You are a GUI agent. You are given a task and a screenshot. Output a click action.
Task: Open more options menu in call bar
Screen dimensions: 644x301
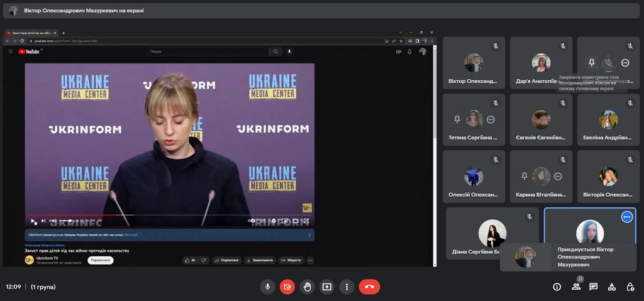(x=347, y=287)
